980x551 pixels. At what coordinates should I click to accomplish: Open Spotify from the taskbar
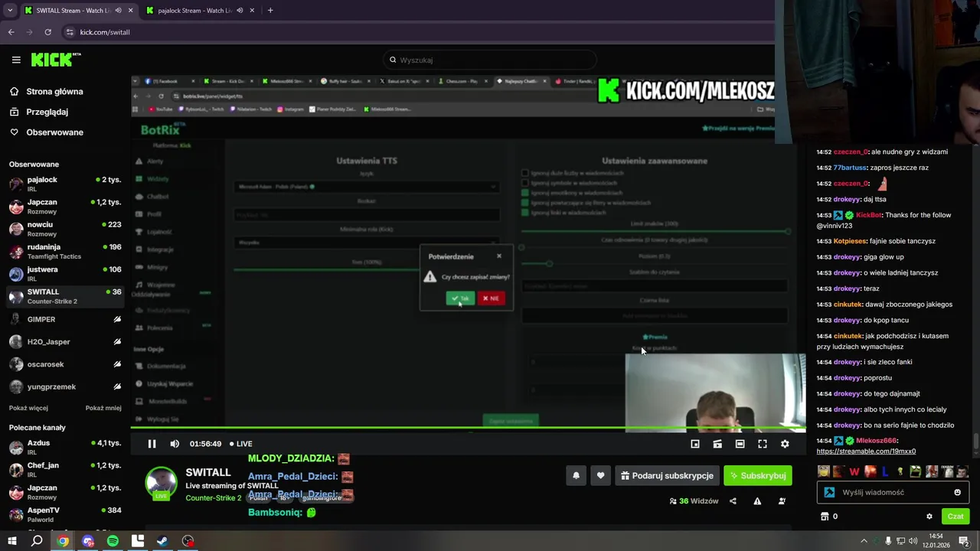pos(113,541)
